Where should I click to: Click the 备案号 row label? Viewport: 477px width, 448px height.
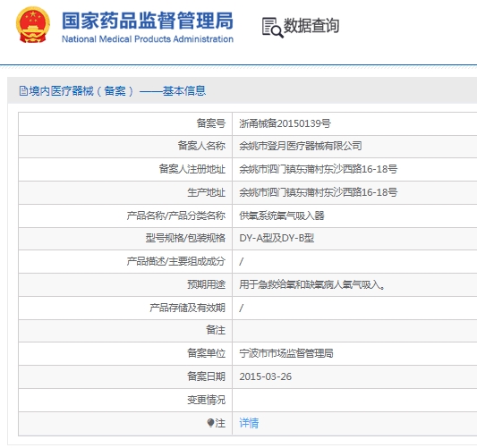tap(211, 123)
